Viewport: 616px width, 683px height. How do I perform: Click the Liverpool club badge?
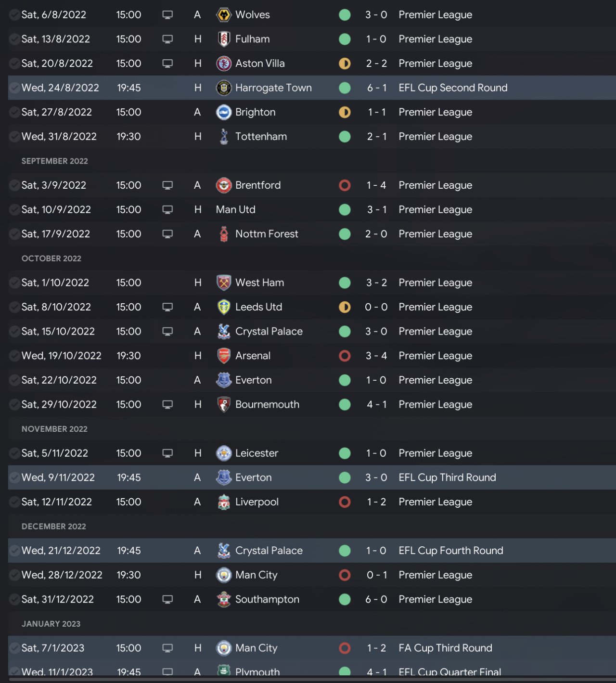pos(224,502)
